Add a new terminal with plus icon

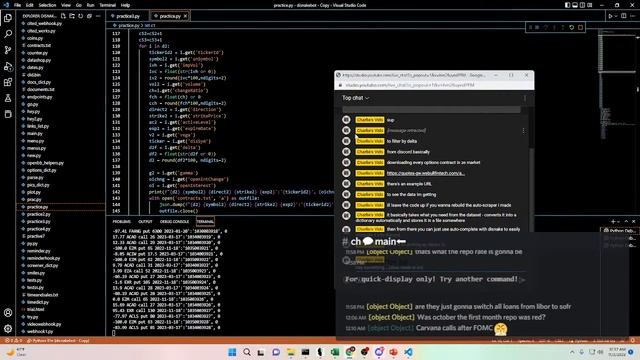613,221
